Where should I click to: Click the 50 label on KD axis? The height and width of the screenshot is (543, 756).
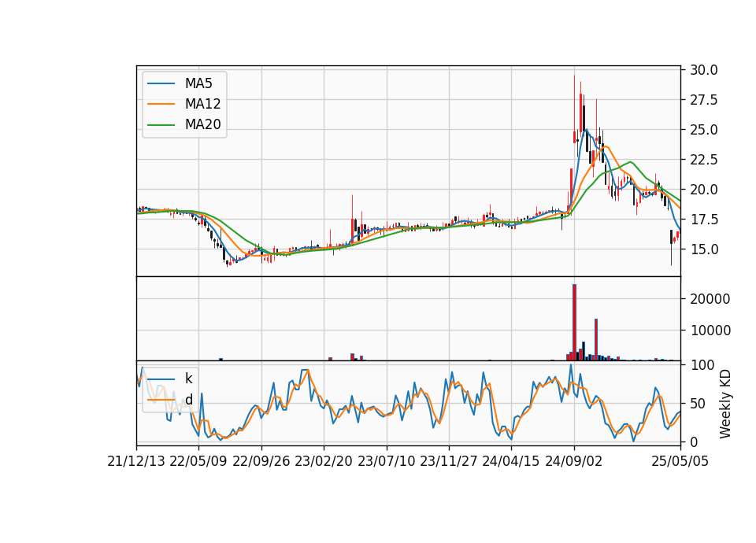tap(699, 404)
